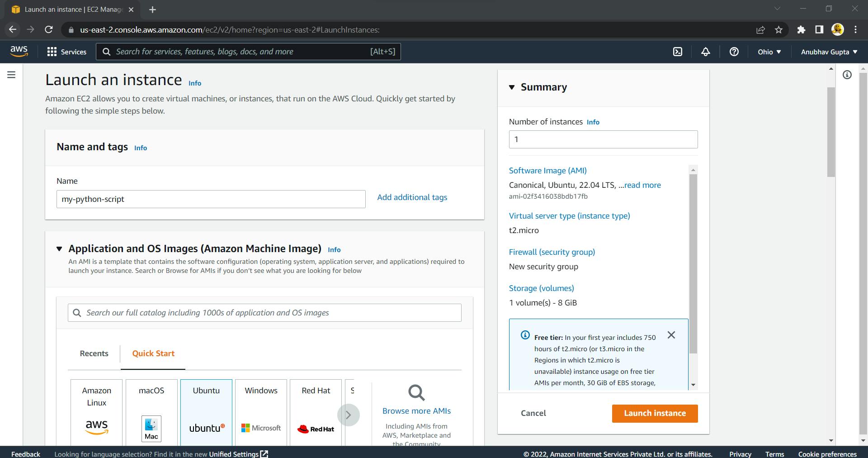Click Info link next to Launch an instance
Viewport: 868px width, 458px height.
[x=195, y=83]
